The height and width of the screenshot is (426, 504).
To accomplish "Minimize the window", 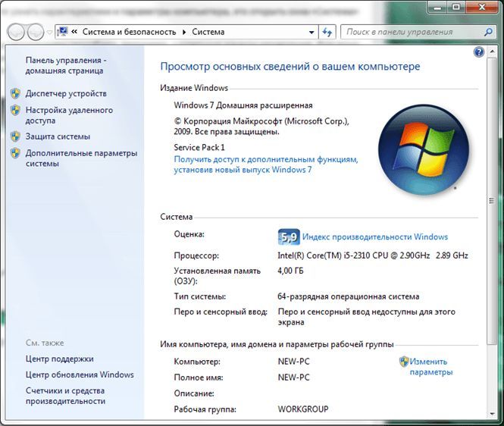I will (437, 6).
